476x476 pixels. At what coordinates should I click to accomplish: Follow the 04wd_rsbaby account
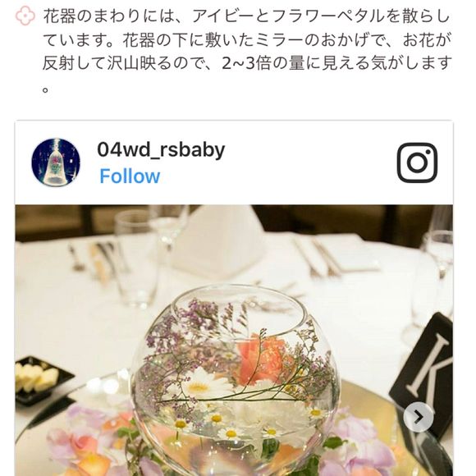[x=130, y=176]
